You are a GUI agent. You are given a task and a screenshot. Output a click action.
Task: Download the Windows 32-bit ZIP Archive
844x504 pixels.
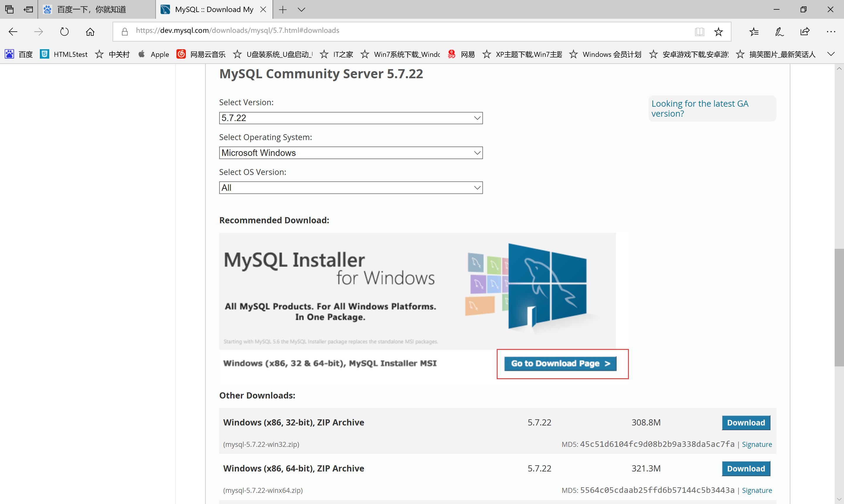[746, 423]
